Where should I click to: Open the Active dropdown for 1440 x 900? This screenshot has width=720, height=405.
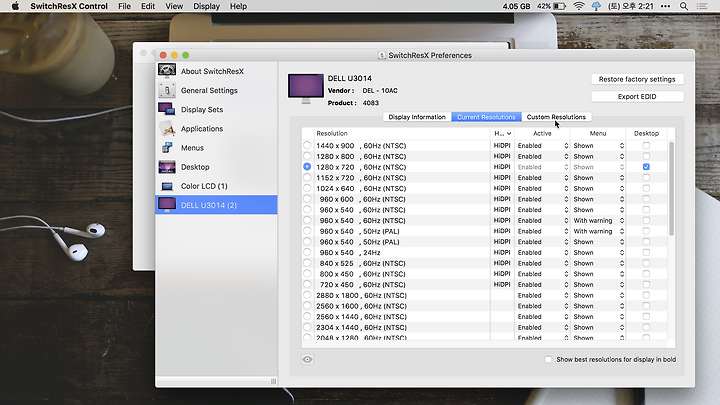[543, 146]
